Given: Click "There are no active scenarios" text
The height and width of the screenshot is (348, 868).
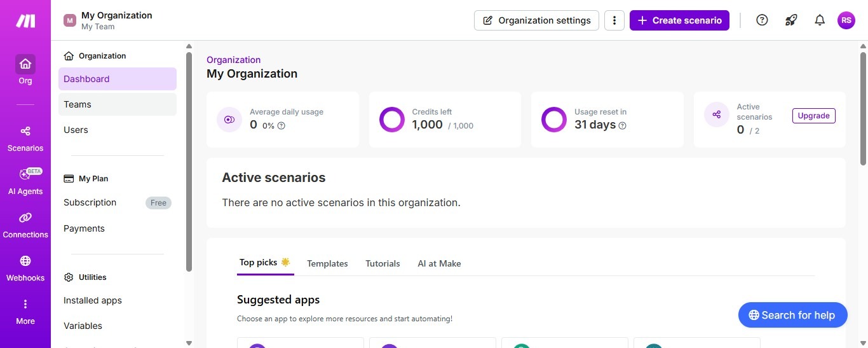Looking at the screenshot, I should [x=341, y=203].
